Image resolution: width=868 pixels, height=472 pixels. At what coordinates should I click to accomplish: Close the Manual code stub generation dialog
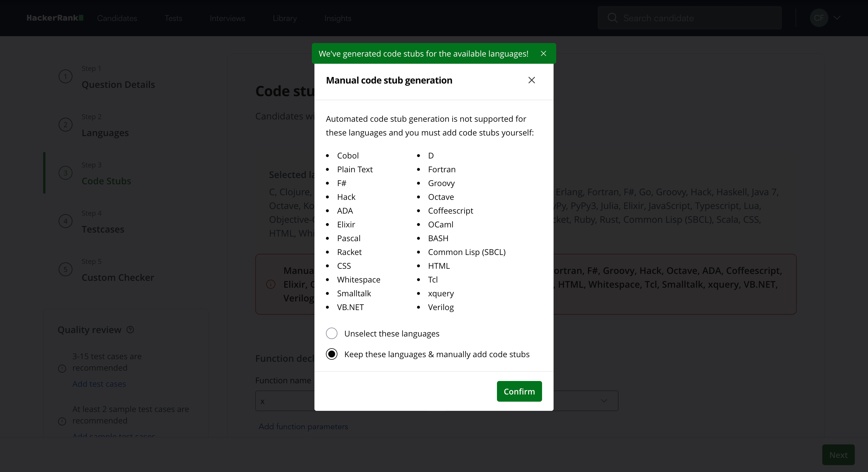(531, 80)
